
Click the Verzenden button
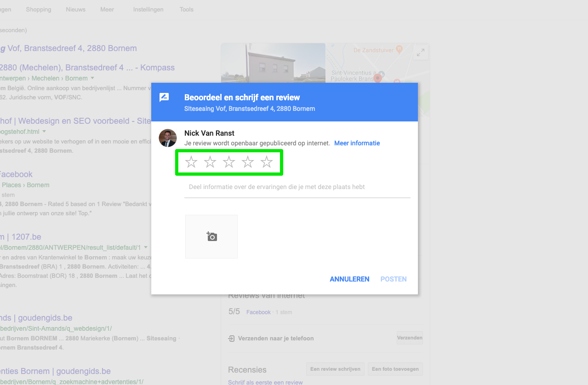(x=410, y=338)
